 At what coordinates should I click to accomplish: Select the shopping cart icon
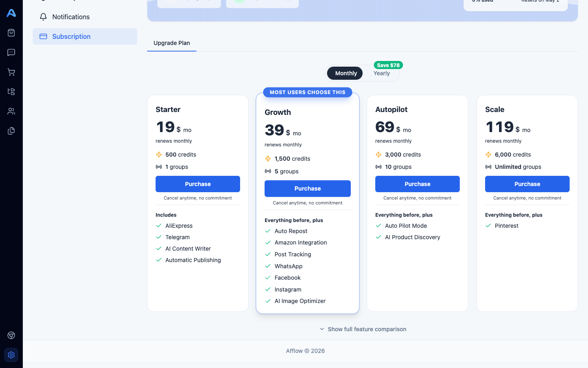click(x=11, y=72)
